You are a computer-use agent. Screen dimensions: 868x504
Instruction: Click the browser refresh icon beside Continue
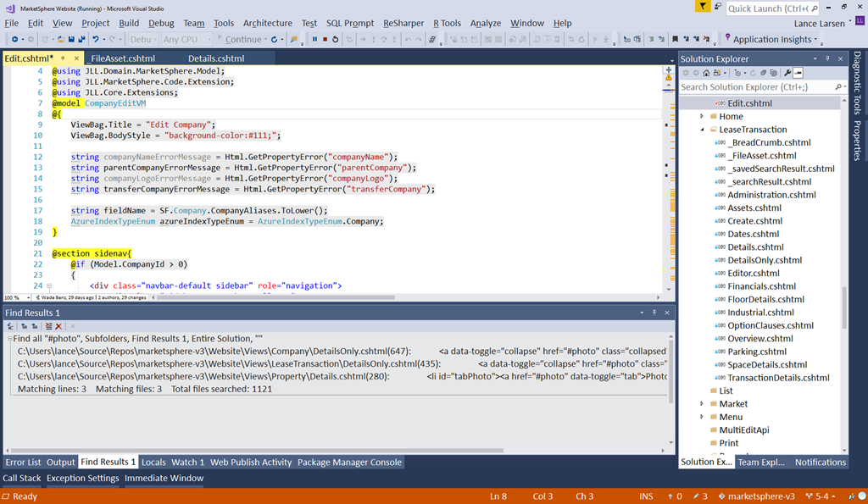(274, 39)
